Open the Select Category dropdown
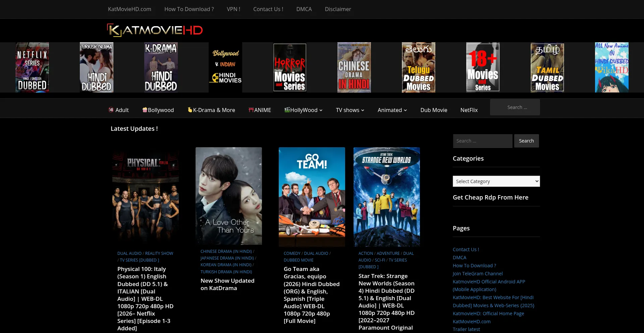The image size is (644, 333). (496, 181)
